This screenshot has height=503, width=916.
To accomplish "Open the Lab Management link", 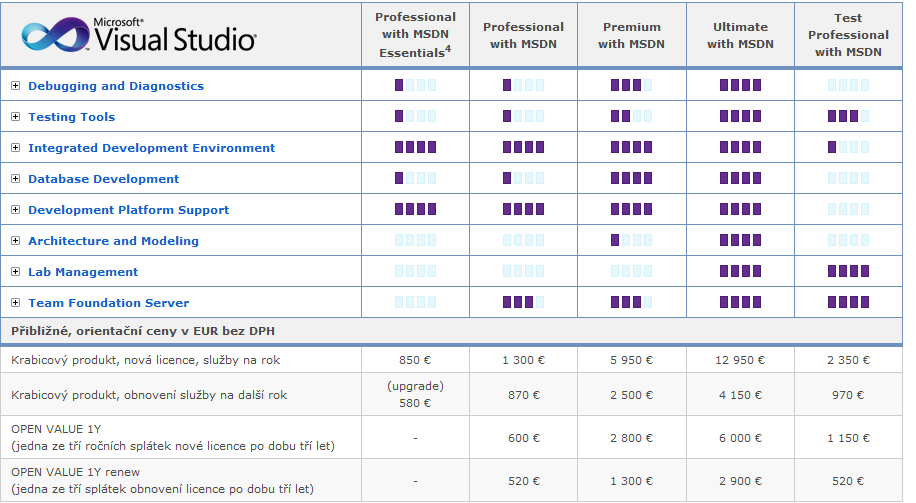I will click(x=83, y=272).
